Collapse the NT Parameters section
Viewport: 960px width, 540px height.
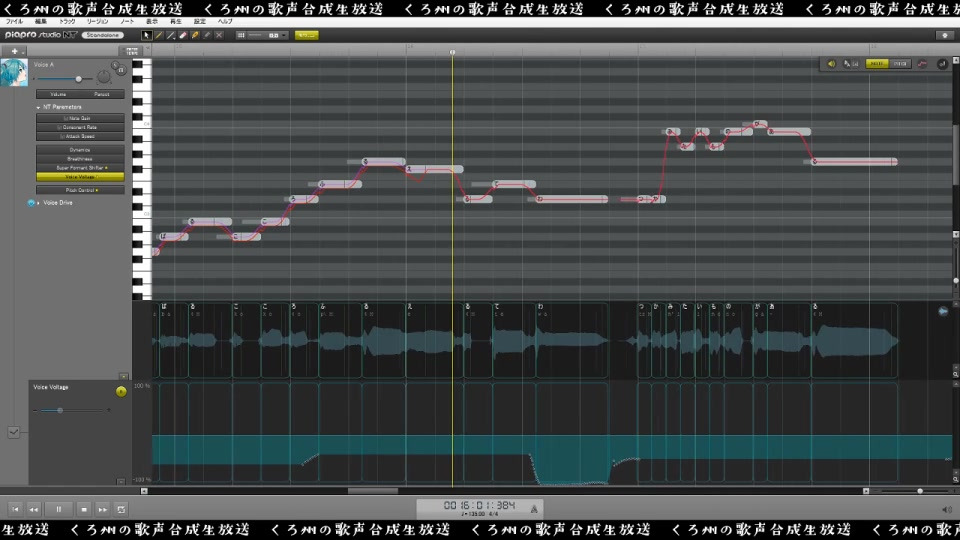click(38, 107)
